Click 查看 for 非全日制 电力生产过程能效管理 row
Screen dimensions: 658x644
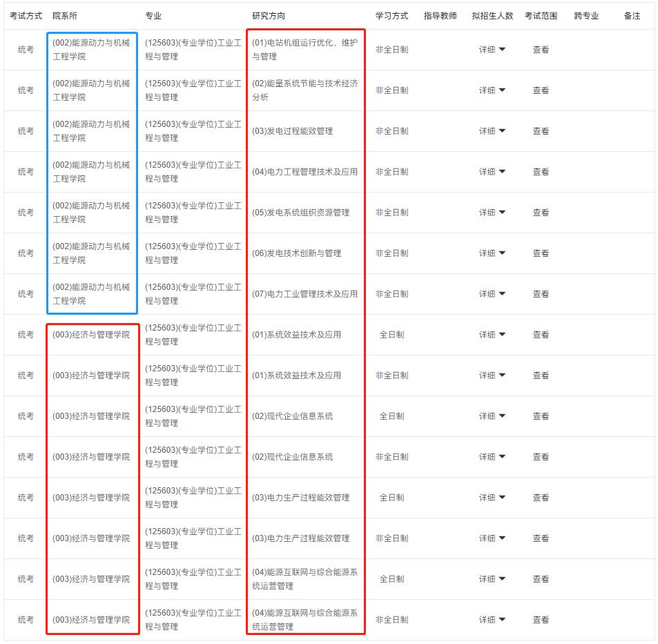coord(541,538)
